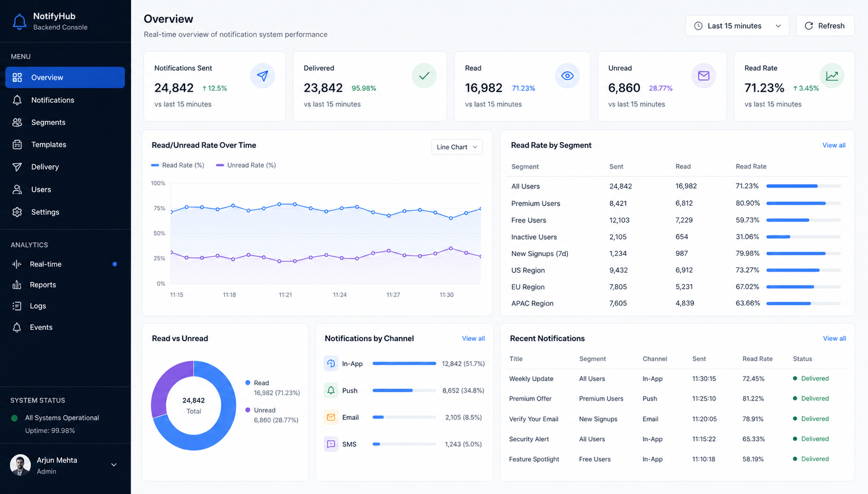Click the NotifyHub bell logo icon
Screen dimensions: 868x494
coord(19,21)
